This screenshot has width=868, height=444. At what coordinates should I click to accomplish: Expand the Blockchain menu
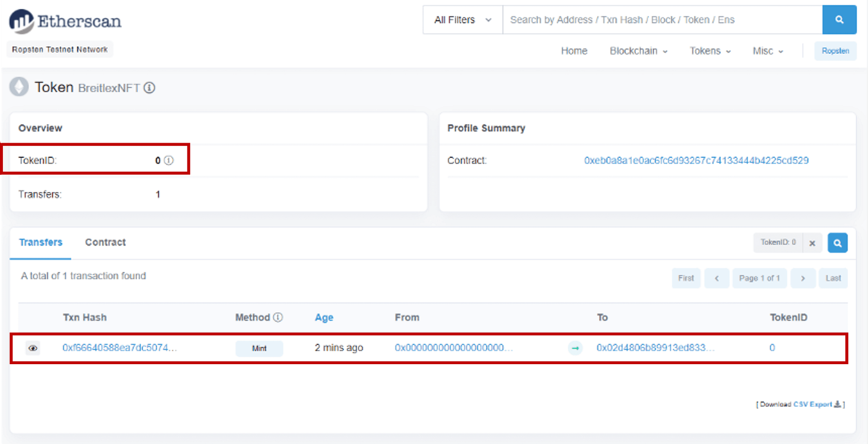point(638,51)
